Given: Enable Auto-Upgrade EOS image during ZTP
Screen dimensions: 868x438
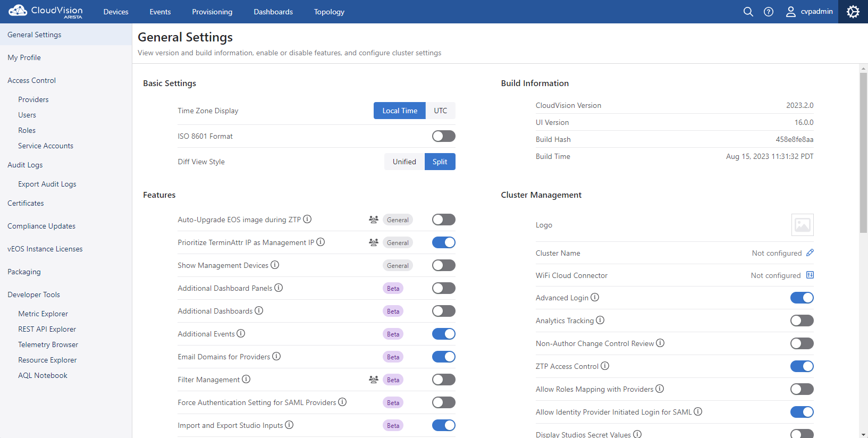Looking at the screenshot, I should (444, 220).
